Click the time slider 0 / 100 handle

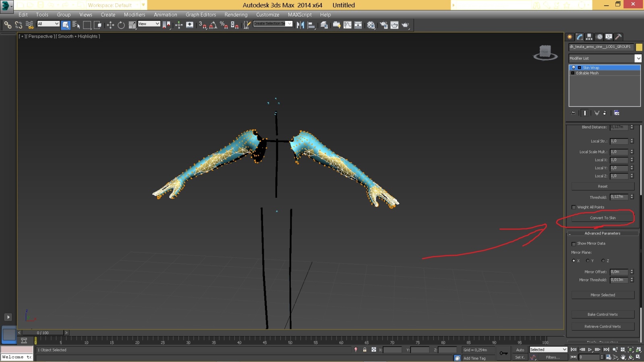pos(43,333)
